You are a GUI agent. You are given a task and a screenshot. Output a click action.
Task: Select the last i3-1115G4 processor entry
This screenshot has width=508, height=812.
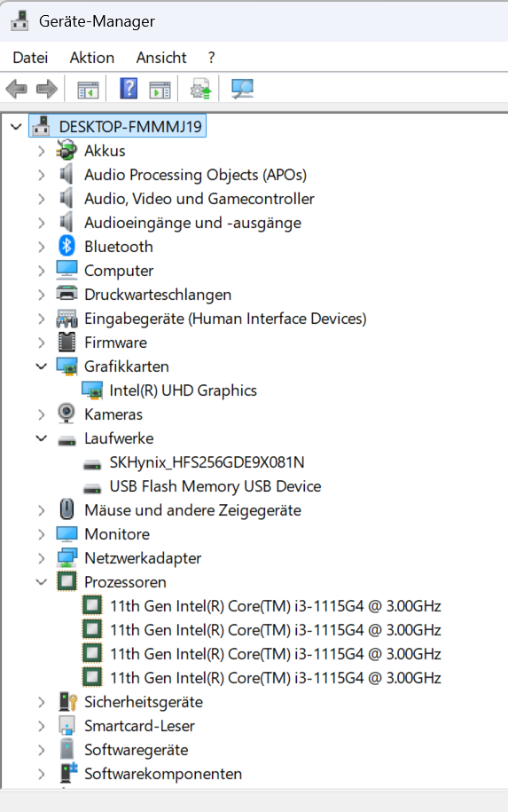[275, 677]
